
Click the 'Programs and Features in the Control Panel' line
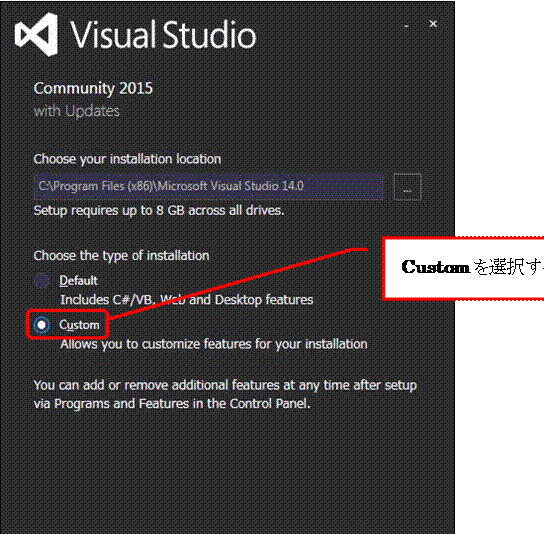click(x=172, y=404)
